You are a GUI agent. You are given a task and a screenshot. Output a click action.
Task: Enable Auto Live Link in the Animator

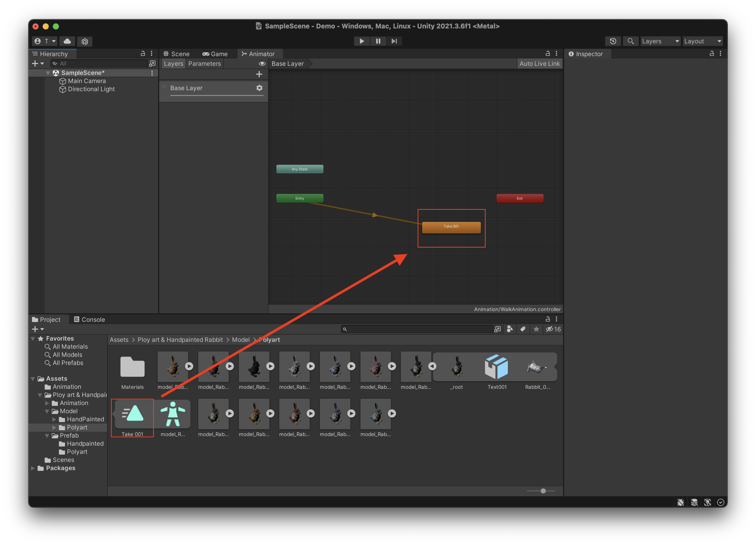pos(539,63)
